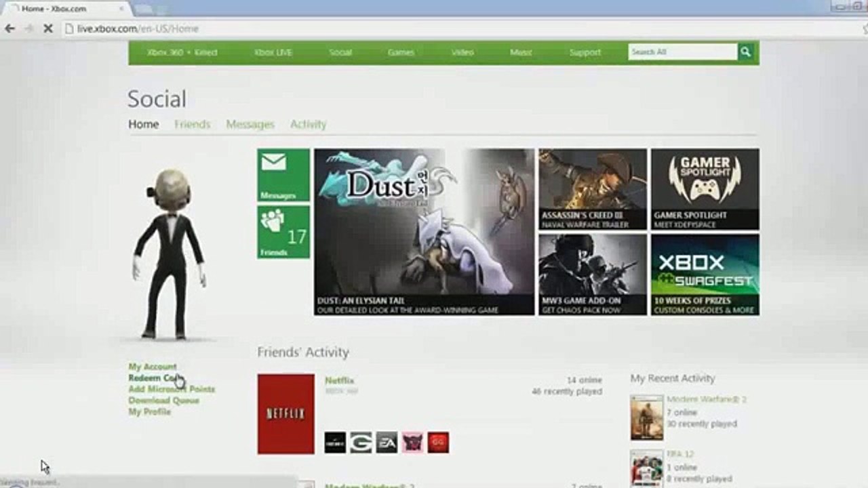
Task: Click the first black gamer icon under Netflix
Action: tap(335, 443)
